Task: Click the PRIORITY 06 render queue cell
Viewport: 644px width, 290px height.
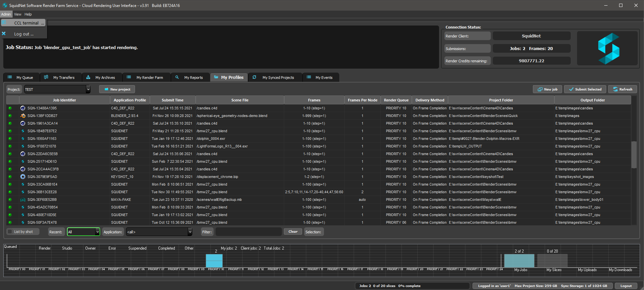Action: [396, 222]
